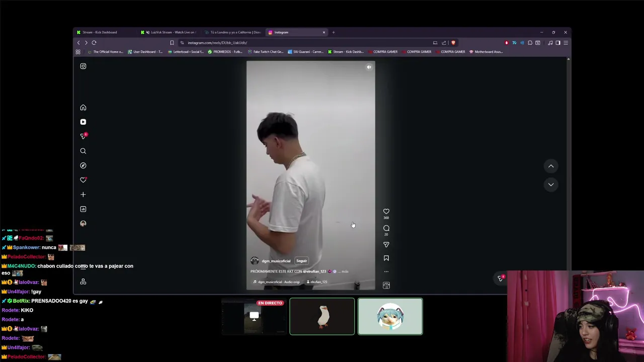Image resolution: width=644 pixels, height=362 pixels.
Task: Expand the caption with 'más'
Action: (x=345, y=271)
